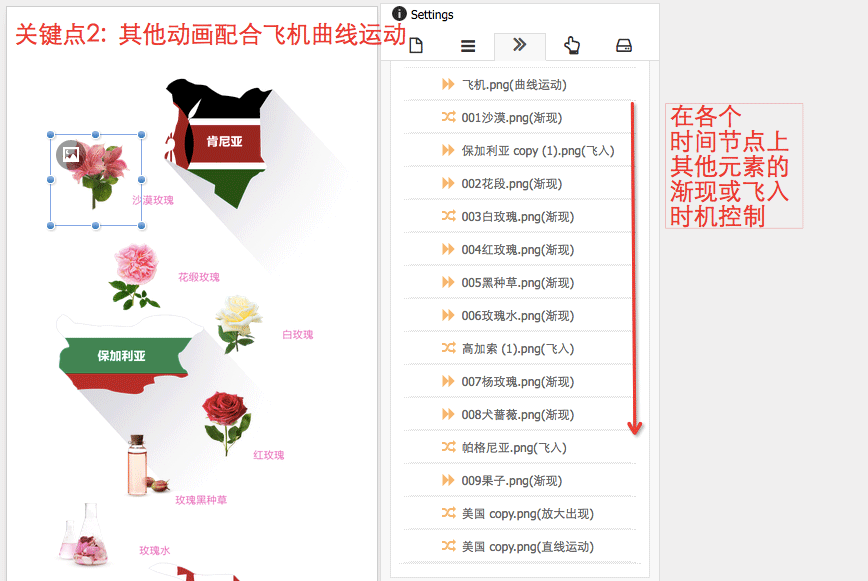Switch to the list menu tab

(468, 46)
